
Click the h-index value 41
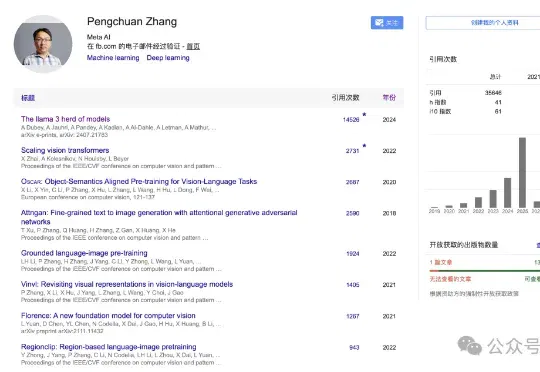[498, 102]
